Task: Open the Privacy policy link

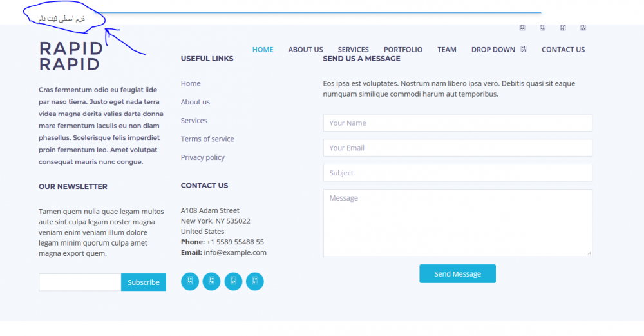Action: [202, 157]
